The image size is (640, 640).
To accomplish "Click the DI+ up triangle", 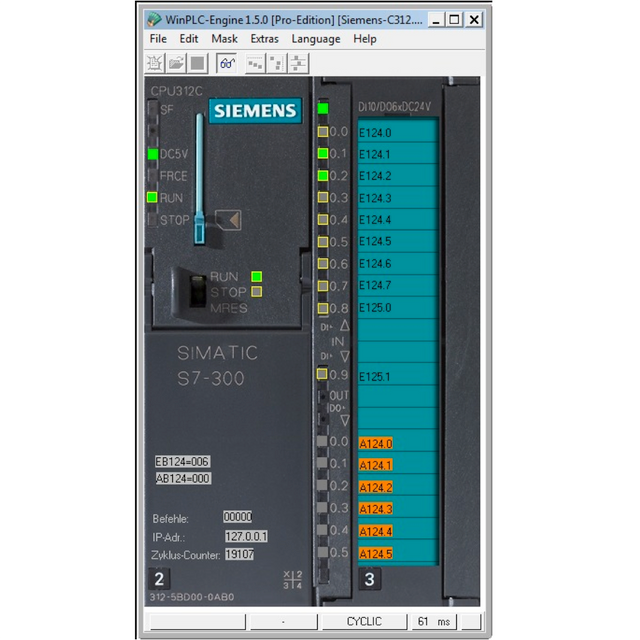I will 345,325.
